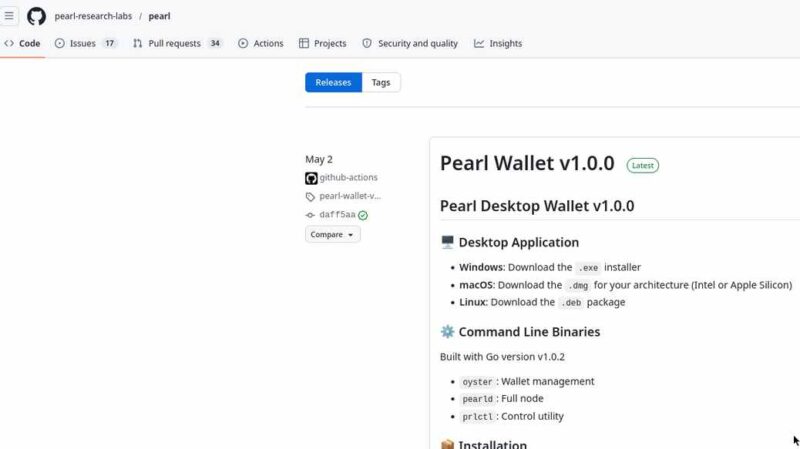The width and height of the screenshot is (800, 449).
Task: Select the Releases button
Action: coord(333,82)
